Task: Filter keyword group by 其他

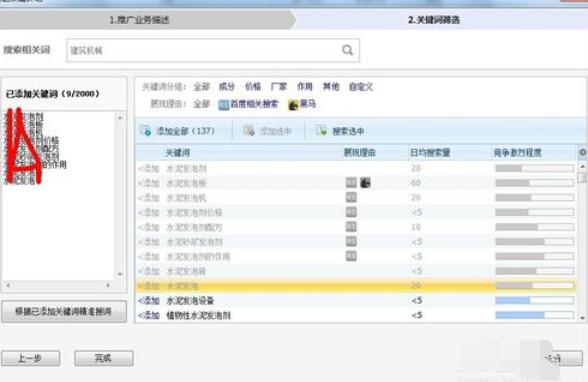Action: pyautogui.click(x=331, y=87)
